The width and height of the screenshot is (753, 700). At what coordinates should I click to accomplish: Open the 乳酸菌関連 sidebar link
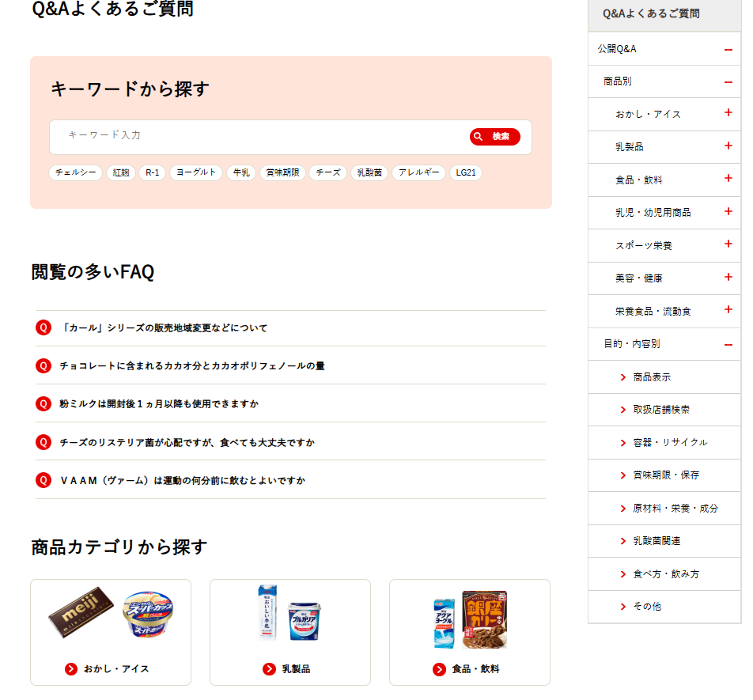pyautogui.click(x=657, y=541)
